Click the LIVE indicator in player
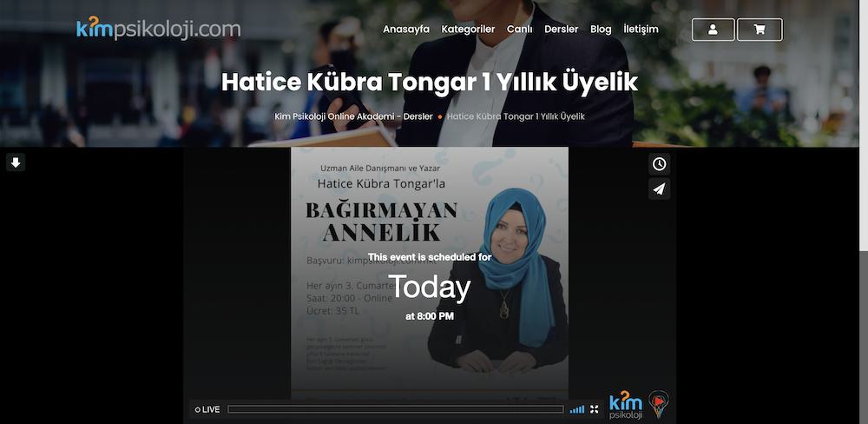The image size is (868, 424). [207, 409]
